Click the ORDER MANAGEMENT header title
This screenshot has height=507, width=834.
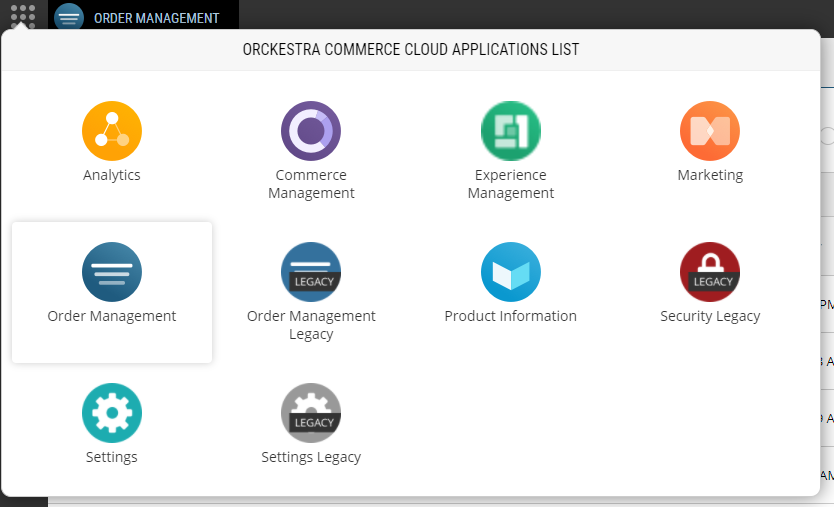pyautogui.click(x=156, y=19)
